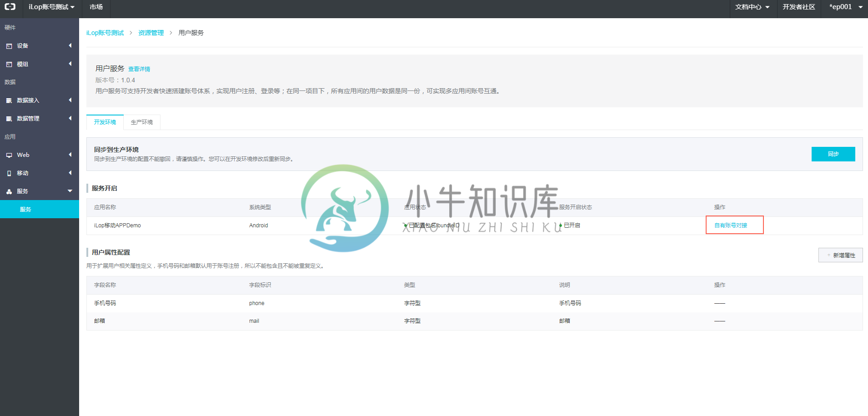Expand the Web menu arrow
Screen dimensions: 868x416
pos(70,155)
